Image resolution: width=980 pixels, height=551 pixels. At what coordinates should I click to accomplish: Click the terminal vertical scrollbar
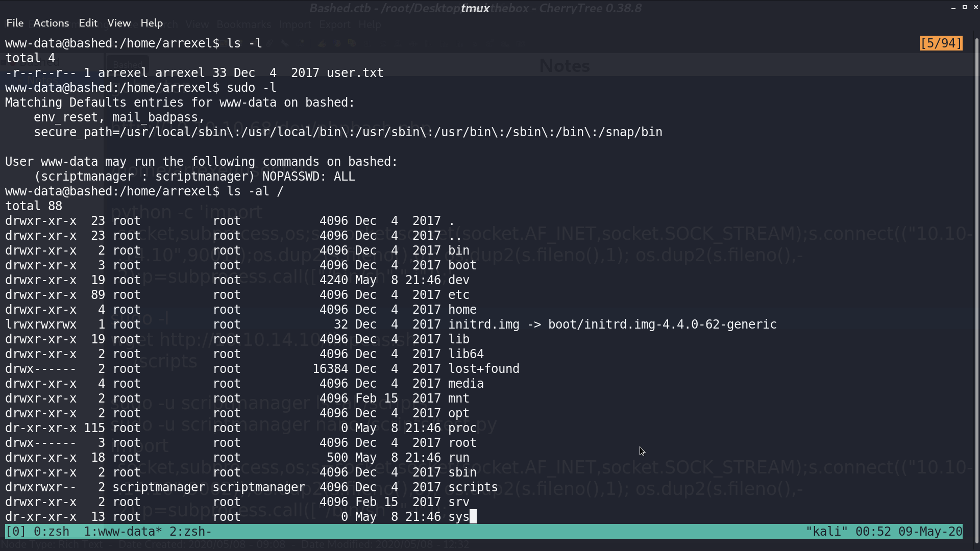976,286
